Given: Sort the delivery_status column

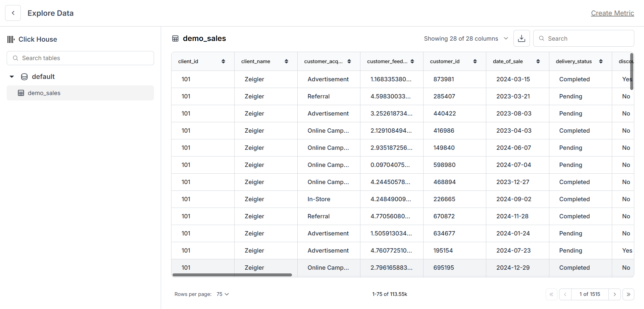Looking at the screenshot, I should [601, 61].
